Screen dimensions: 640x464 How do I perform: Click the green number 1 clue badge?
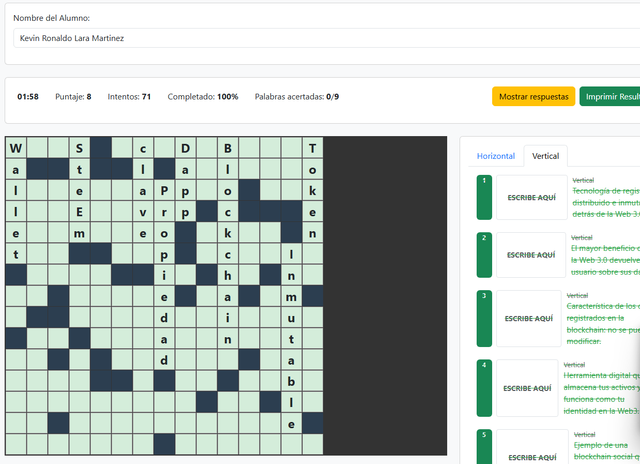pos(484,198)
